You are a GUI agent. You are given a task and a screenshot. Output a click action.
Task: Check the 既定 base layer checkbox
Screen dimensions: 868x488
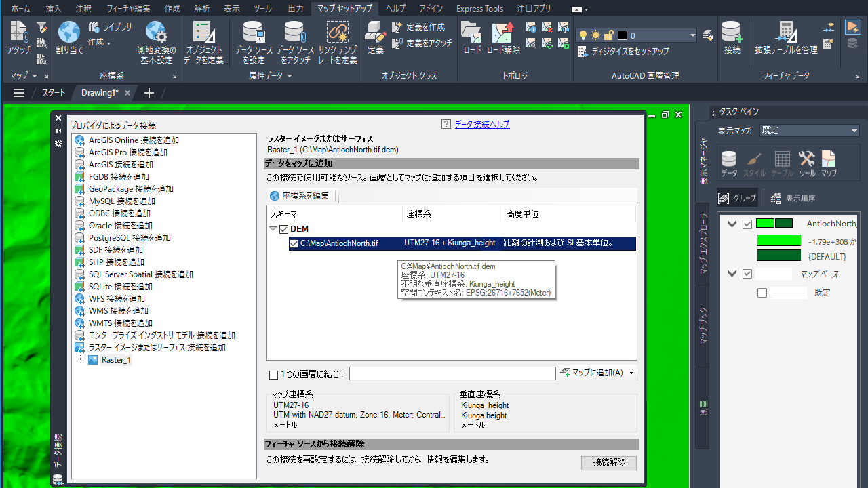point(762,293)
